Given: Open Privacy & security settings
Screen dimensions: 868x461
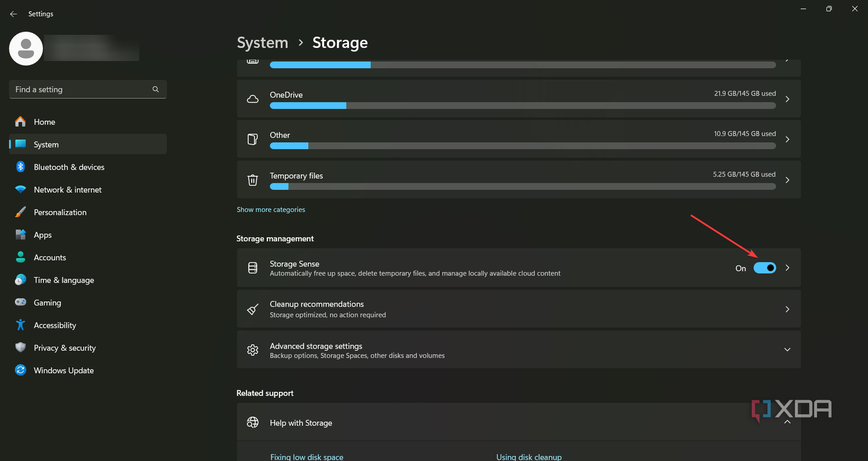Looking at the screenshot, I should click(x=88, y=348).
